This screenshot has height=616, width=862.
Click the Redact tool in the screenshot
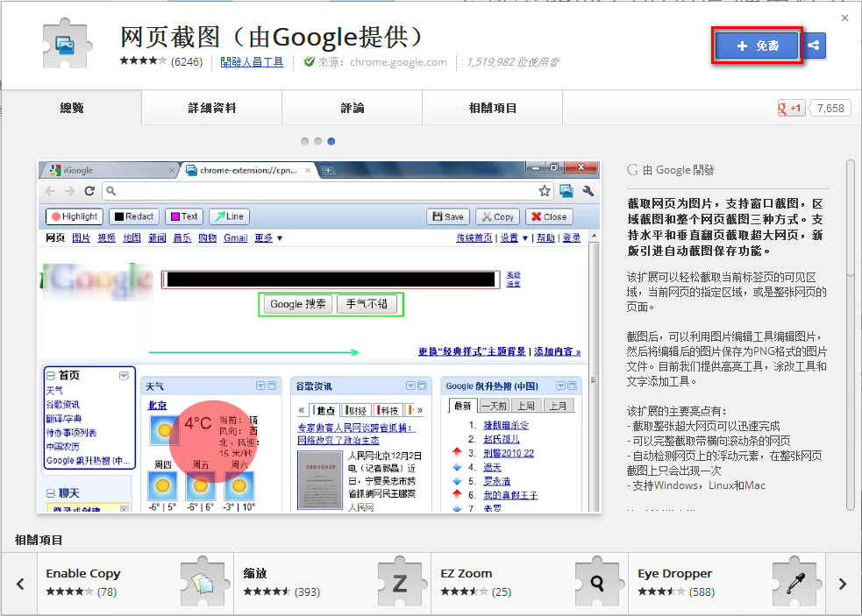(133, 216)
